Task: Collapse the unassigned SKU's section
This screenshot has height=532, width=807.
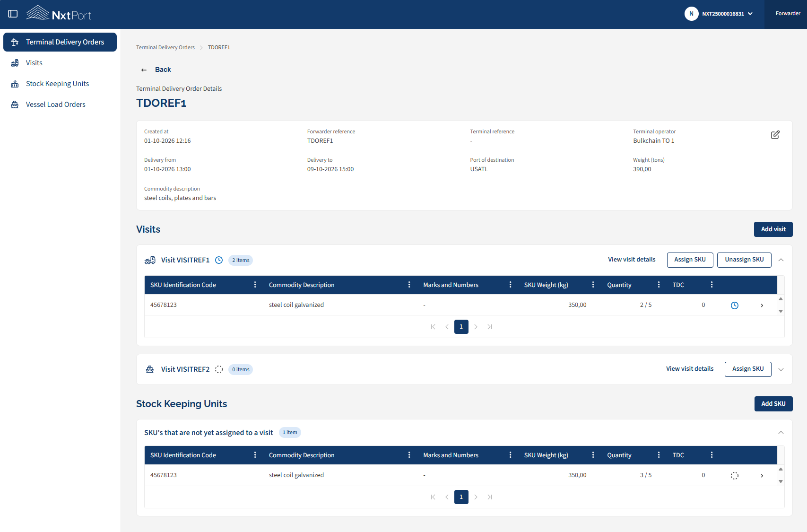Action: coord(781,433)
